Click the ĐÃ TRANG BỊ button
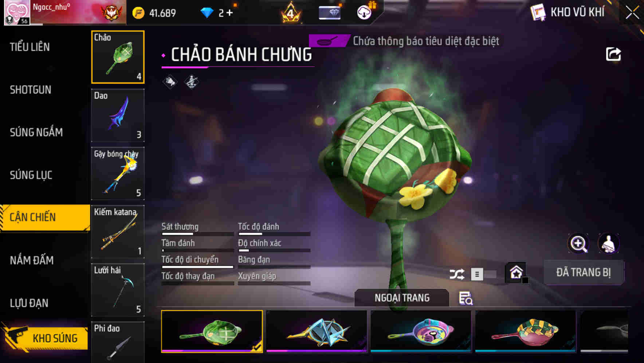This screenshot has width=644, height=363. click(584, 272)
